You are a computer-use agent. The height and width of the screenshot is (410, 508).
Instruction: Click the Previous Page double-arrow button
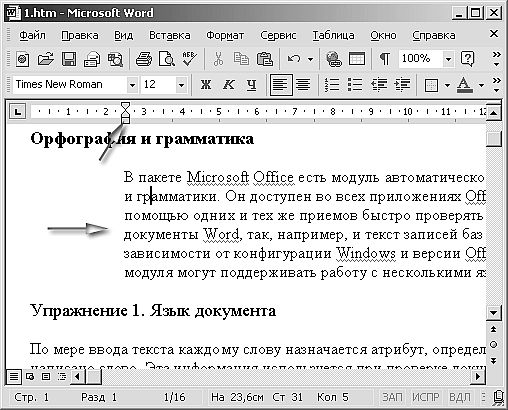[494, 329]
